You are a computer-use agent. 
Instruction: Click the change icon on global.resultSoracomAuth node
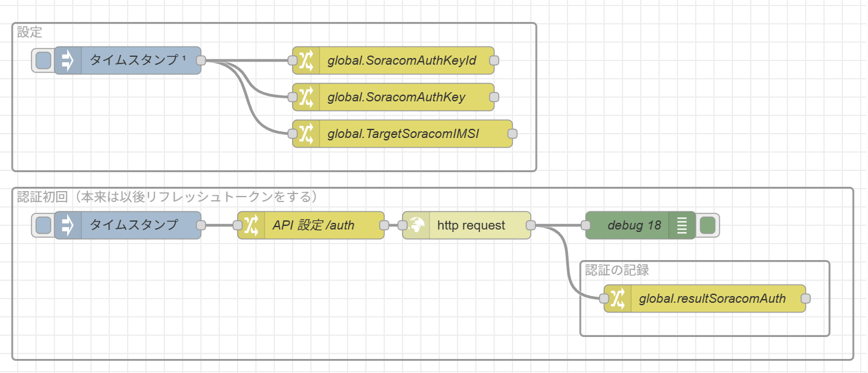coord(618,299)
